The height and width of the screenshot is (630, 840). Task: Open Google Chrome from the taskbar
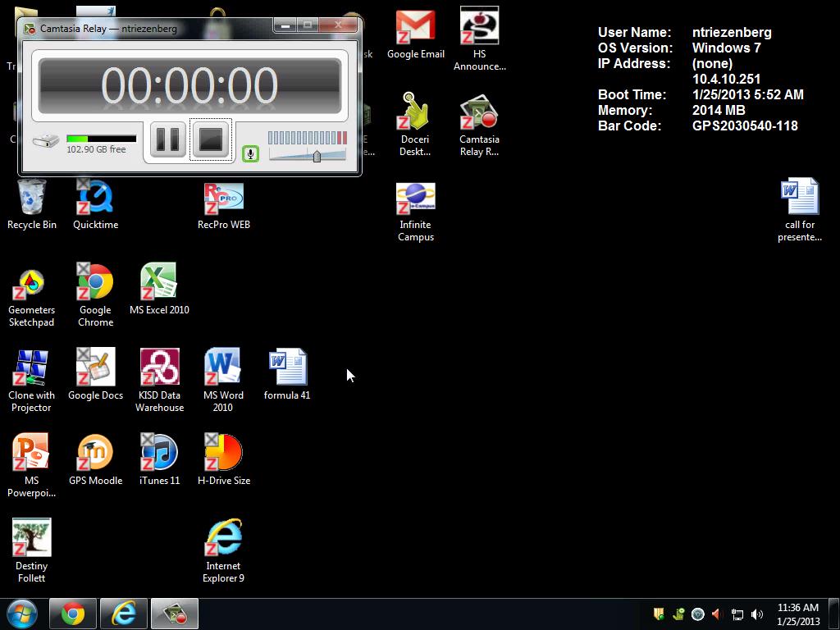[73, 614]
